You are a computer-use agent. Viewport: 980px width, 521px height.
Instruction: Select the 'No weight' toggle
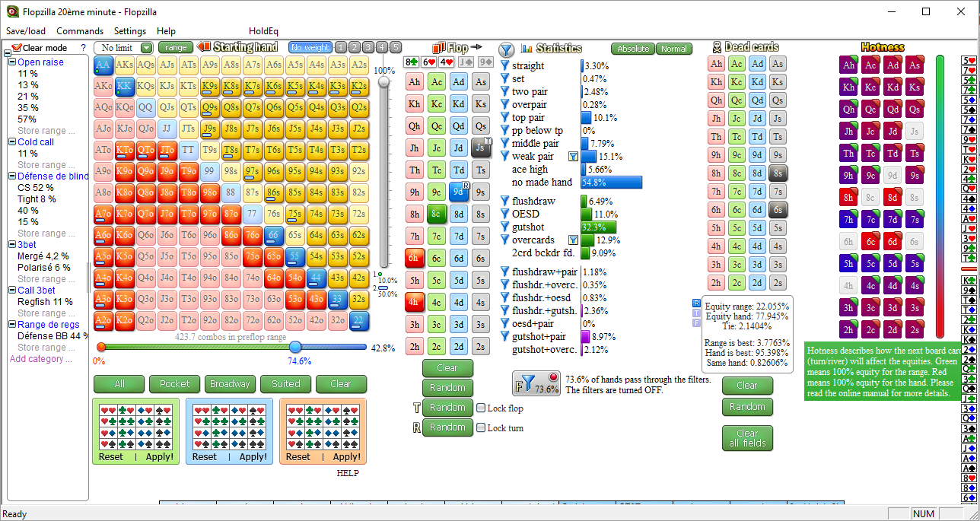pos(310,47)
